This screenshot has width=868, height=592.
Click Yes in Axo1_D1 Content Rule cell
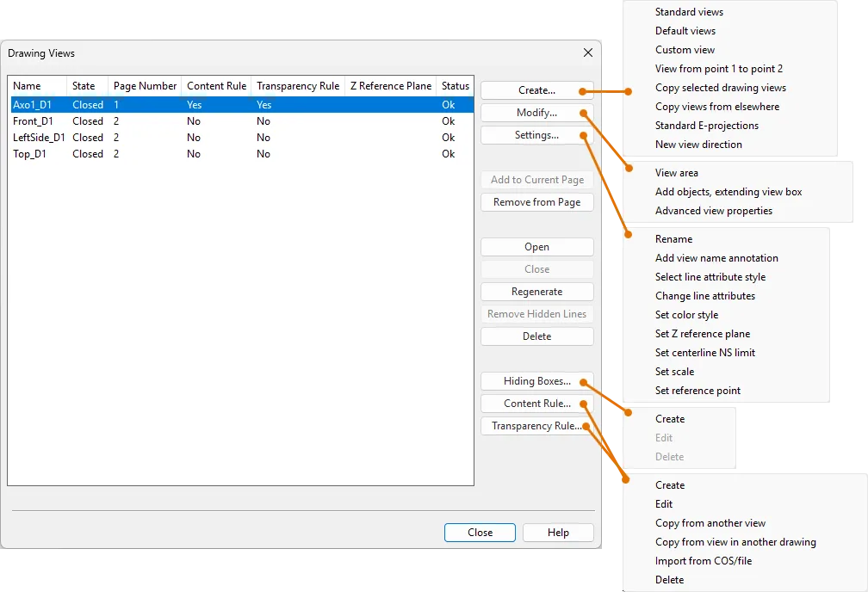(195, 105)
